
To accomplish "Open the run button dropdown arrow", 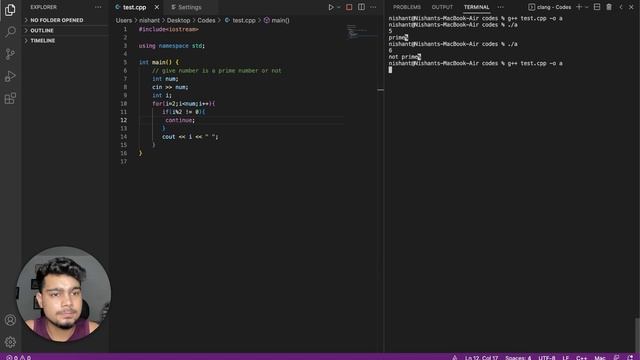I will 338,7.
